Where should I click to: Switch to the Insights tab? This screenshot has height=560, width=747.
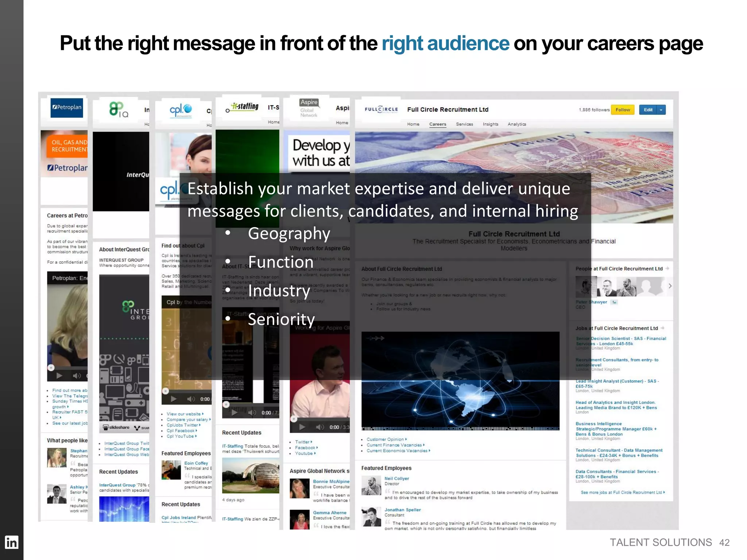[x=491, y=124]
